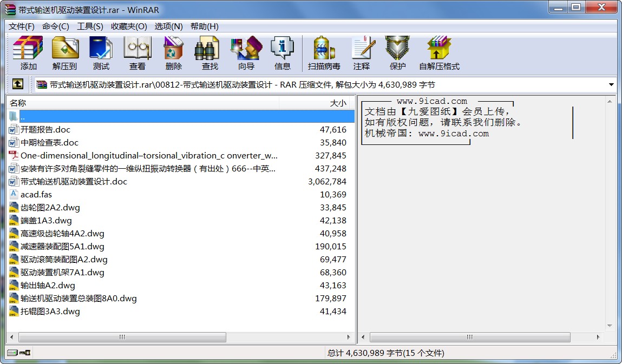Click comment pane scroll up arrow
622x364 pixels.
click(610, 102)
